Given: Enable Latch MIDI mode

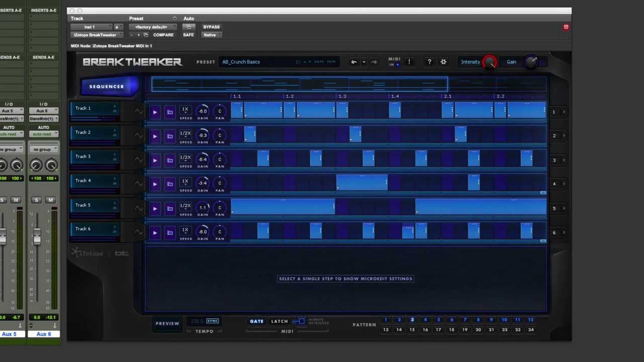Looking at the screenshot, I should tap(279, 321).
